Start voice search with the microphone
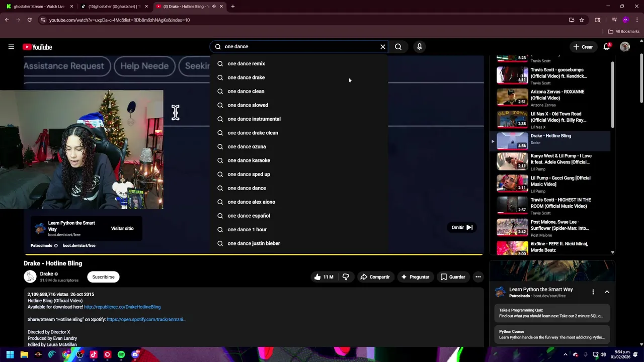Viewport: 644px width, 362px height. pyautogui.click(x=420, y=47)
